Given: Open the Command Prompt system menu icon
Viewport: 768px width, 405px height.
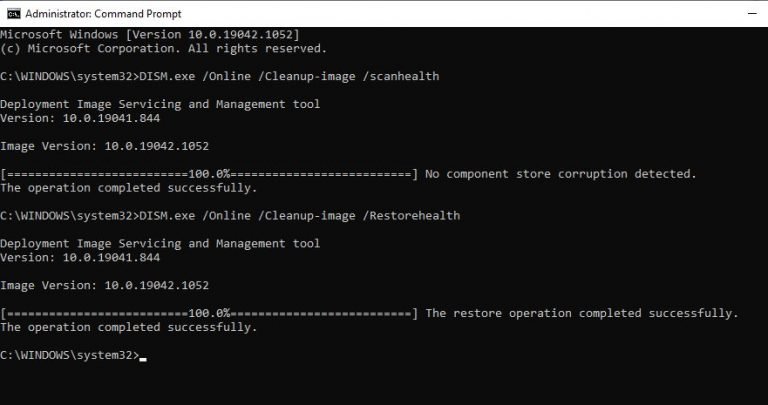Looking at the screenshot, I should click(14, 14).
